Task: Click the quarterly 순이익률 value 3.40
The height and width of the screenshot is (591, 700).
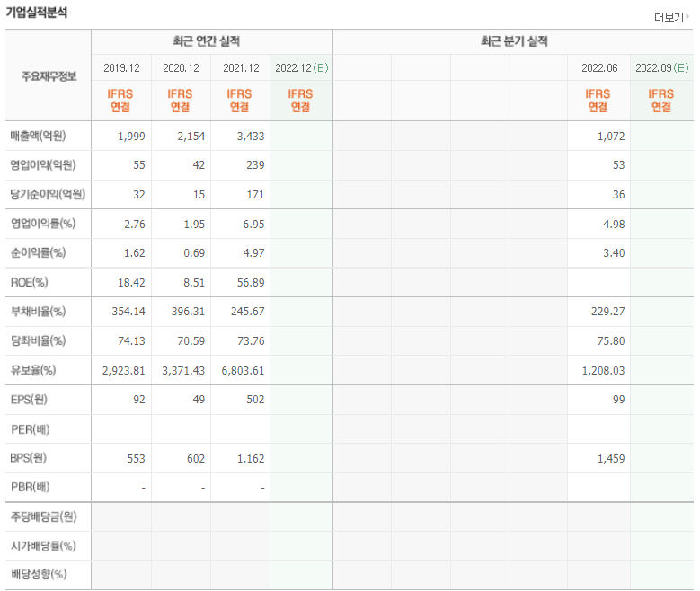Action: click(614, 253)
